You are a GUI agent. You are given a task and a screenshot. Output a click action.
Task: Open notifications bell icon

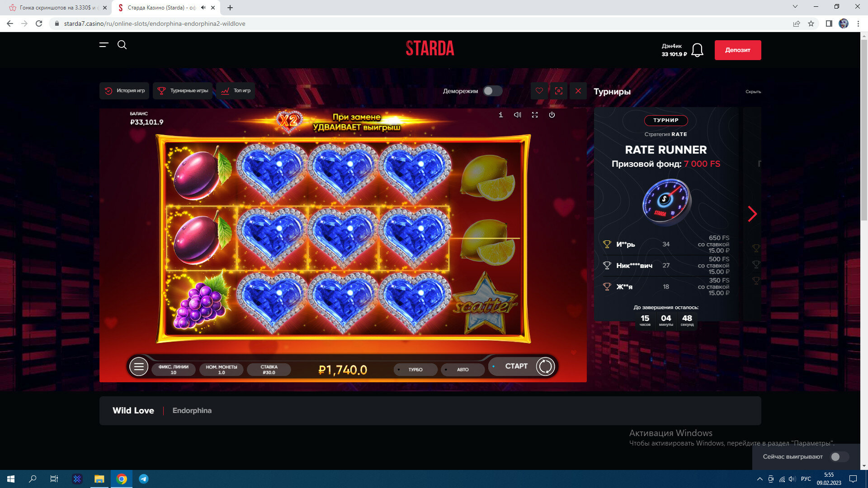coord(697,50)
